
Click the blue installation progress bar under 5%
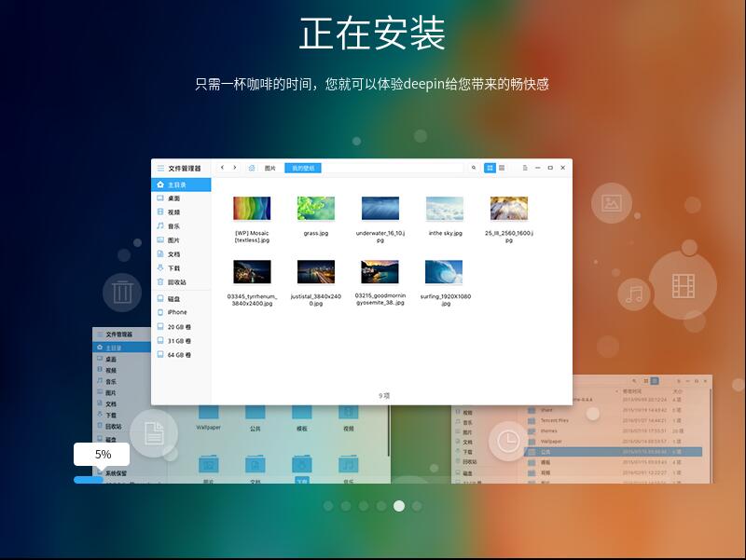(89, 479)
